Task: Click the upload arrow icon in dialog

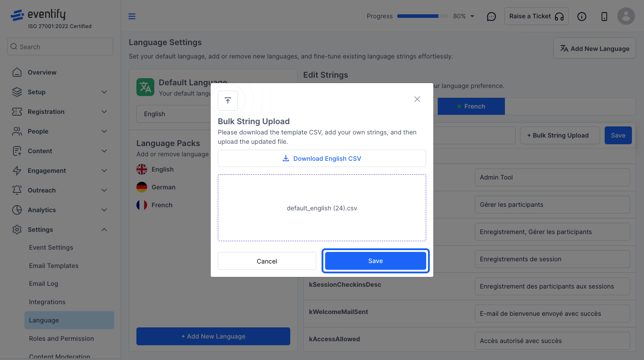Action: (x=228, y=100)
